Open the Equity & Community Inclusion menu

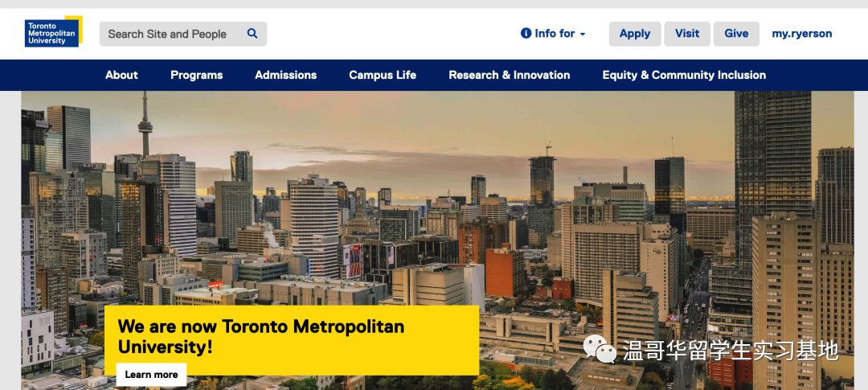[x=684, y=75]
